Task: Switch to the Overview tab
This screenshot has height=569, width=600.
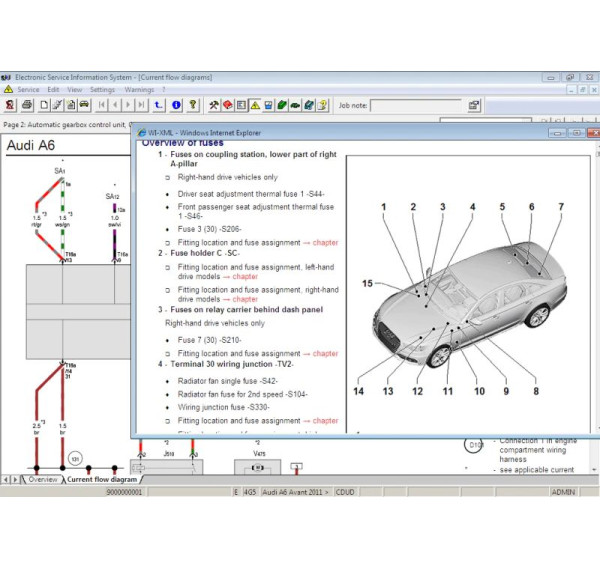Action: [41, 479]
